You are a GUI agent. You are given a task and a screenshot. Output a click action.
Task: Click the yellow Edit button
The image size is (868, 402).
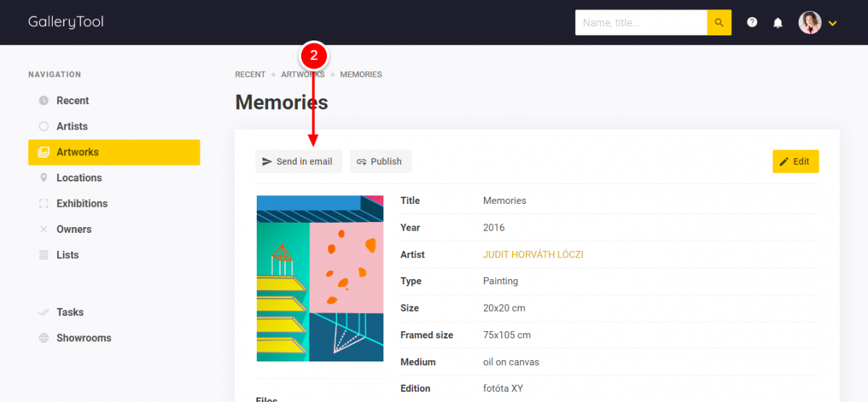[x=796, y=161]
